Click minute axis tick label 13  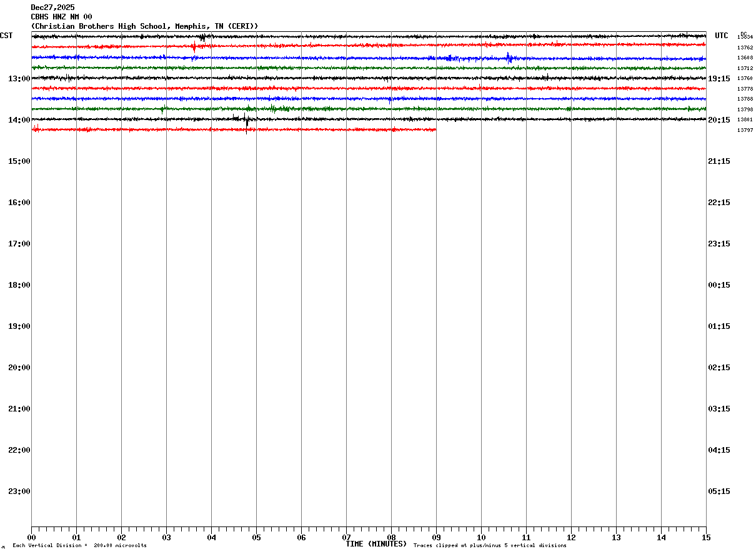pyautogui.click(x=616, y=537)
